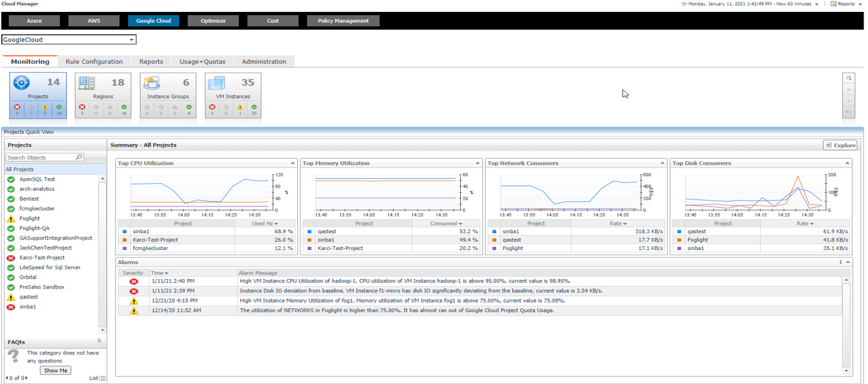Screen dimensions: 868x384
Task: Click the Reports icon in top bar
Action: click(833, 4)
